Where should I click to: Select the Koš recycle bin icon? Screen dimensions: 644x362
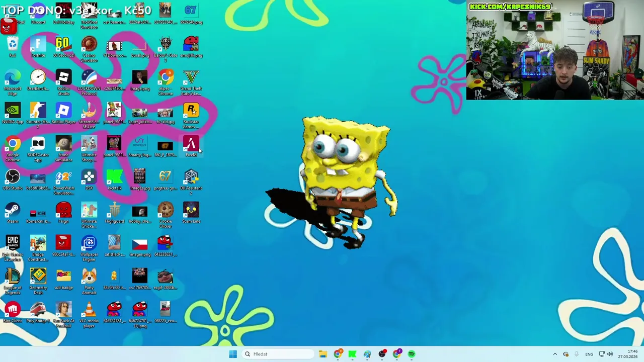[13, 47]
